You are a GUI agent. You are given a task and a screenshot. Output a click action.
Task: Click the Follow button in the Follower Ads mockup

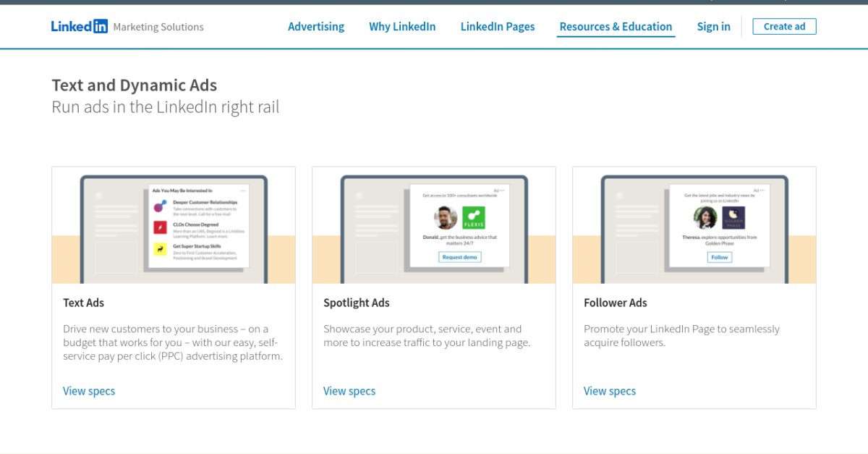(x=720, y=257)
